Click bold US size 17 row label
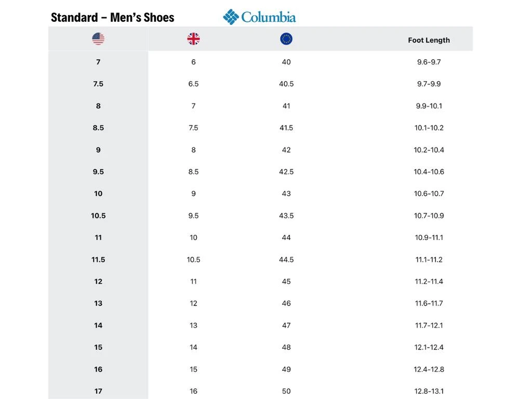Viewport: 532px width, 399px height. coord(98,391)
